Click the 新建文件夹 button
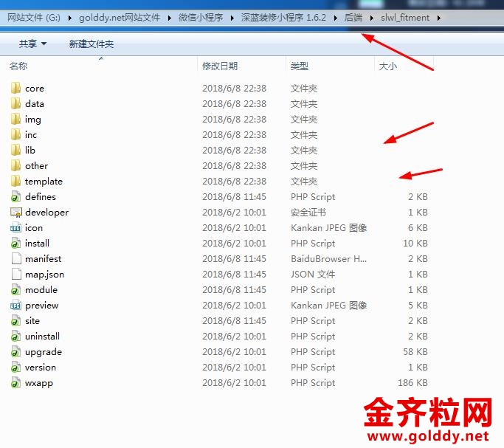The height and width of the screenshot is (448, 504). 92,44
